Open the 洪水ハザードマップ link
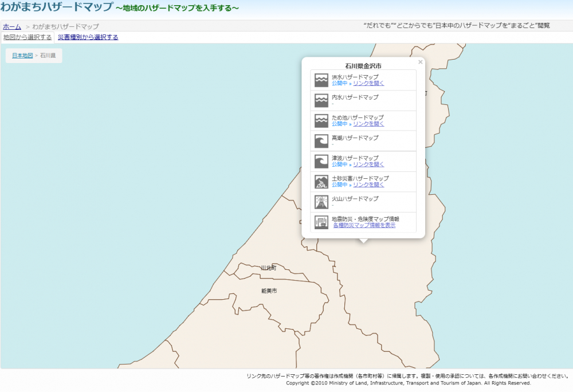Viewport: 573px width, 392px height. point(368,84)
